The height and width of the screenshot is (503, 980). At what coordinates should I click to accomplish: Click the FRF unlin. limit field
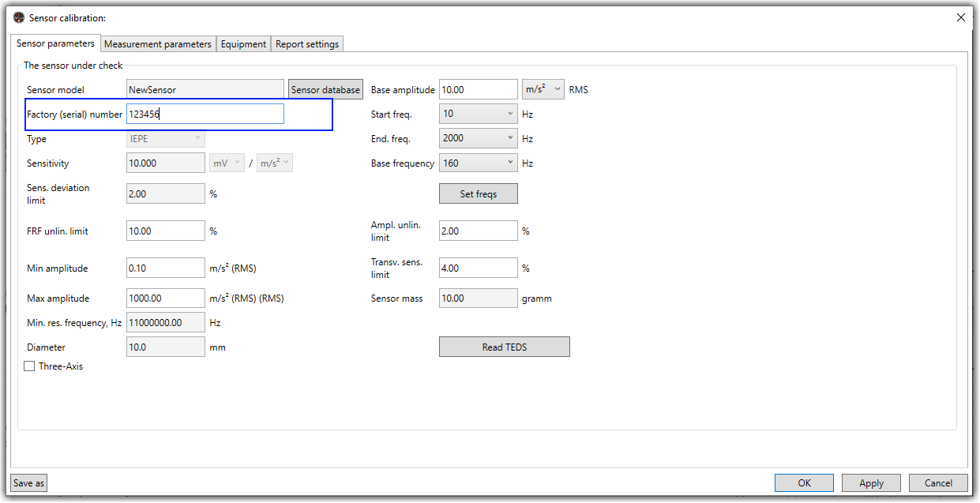pyautogui.click(x=166, y=231)
